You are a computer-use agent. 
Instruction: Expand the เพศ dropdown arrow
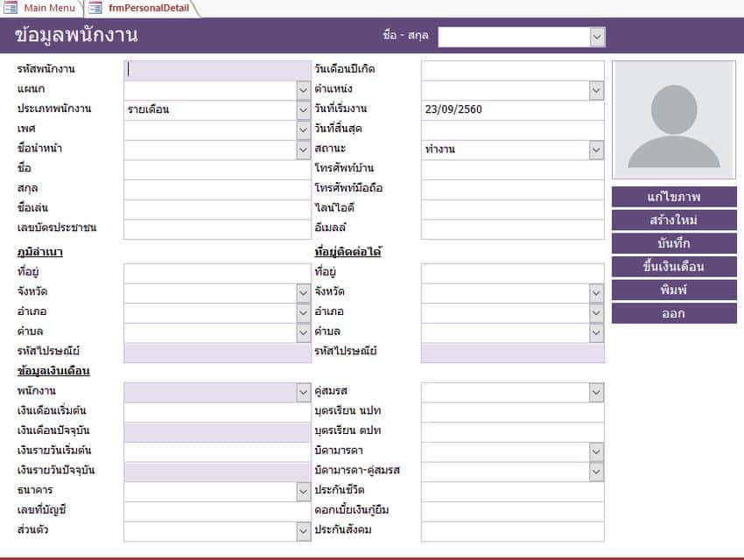pyautogui.click(x=303, y=129)
